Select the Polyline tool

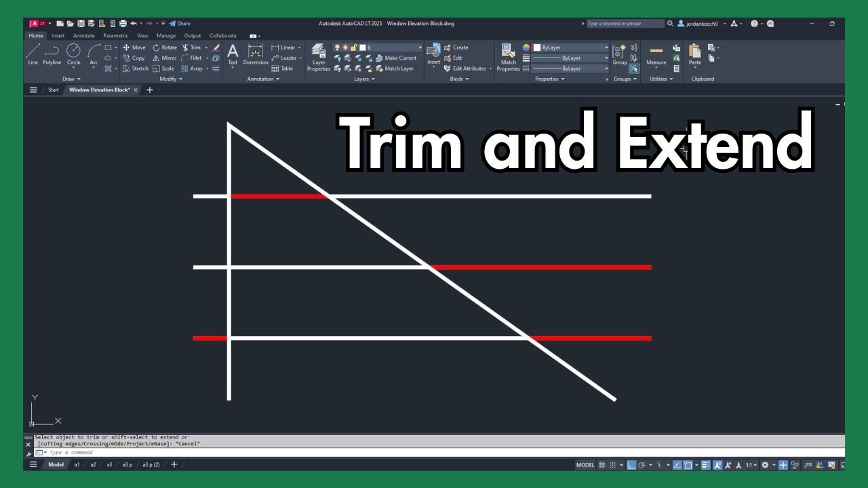[52, 54]
